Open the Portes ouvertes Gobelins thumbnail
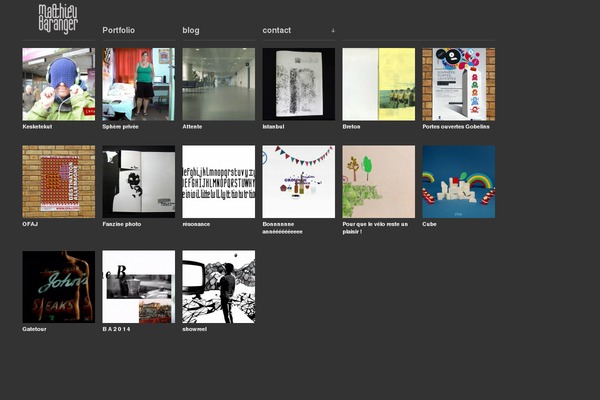This screenshot has width=600, height=400. pyautogui.click(x=458, y=84)
